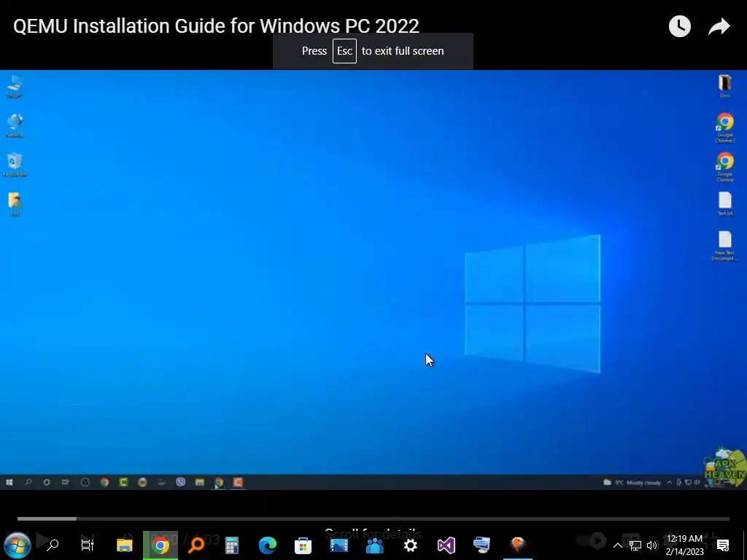Switch to the orange bird taskbar app

coord(517,544)
